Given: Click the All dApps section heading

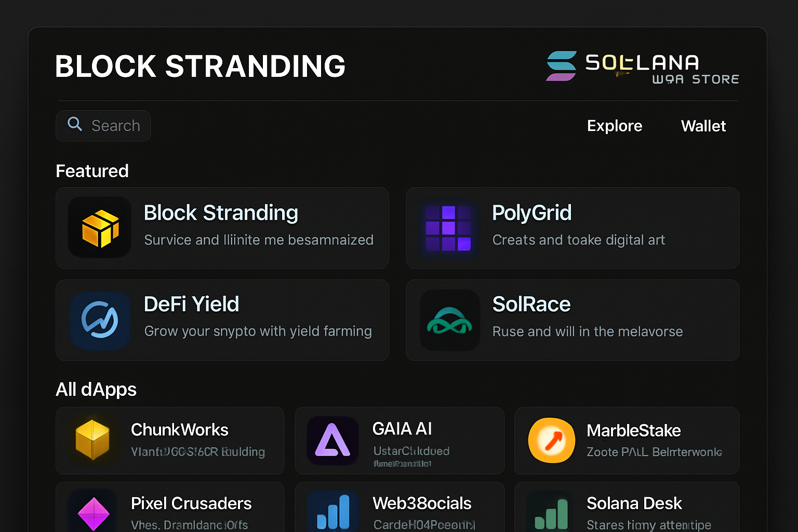Looking at the screenshot, I should [96, 390].
